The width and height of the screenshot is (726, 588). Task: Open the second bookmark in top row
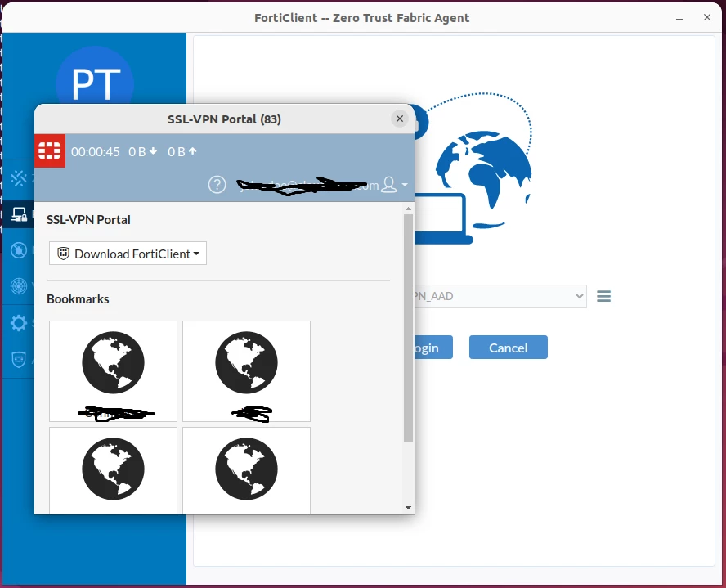[246, 371]
